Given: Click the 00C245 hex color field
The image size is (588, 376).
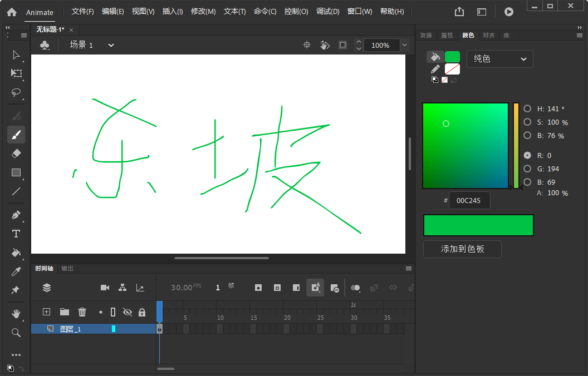Looking at the screenshot, I should point(469,200).
